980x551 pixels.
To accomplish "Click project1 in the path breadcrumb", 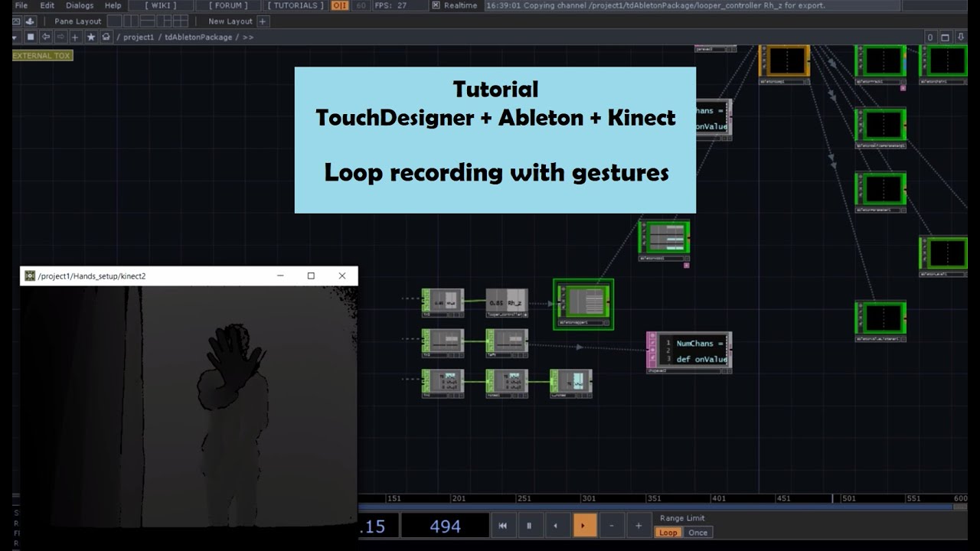I will click(139, 37).
